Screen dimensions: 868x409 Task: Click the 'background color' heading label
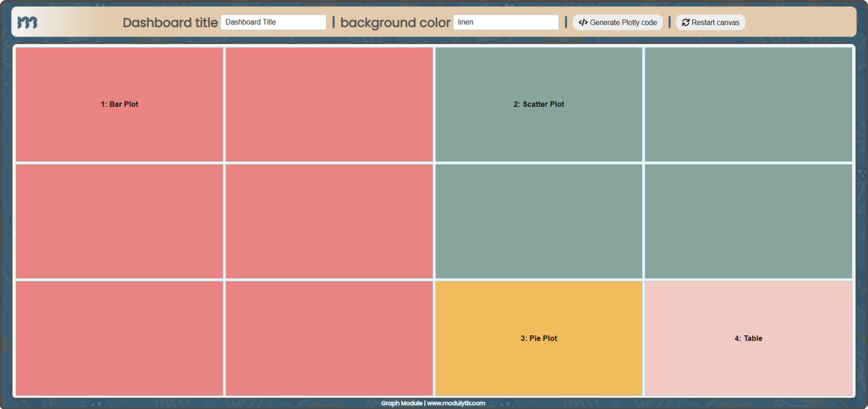(x=395, y=23)
